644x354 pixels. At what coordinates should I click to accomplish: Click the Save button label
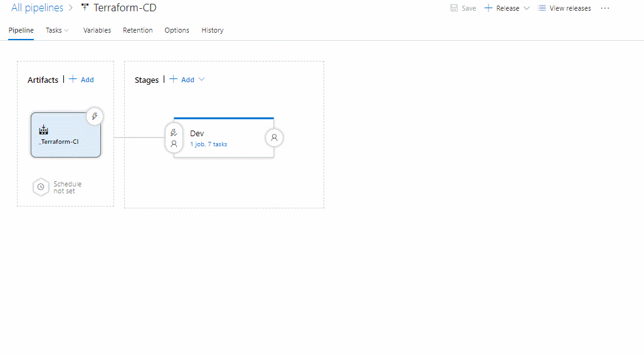468,8
